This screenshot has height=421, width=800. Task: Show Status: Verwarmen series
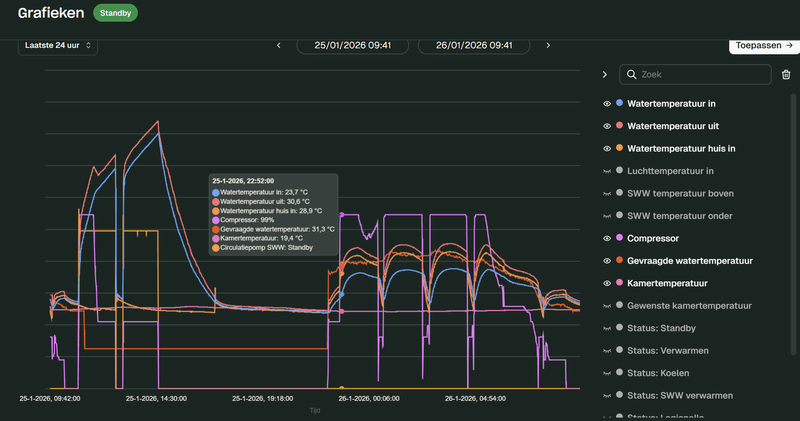pos(607,351)
